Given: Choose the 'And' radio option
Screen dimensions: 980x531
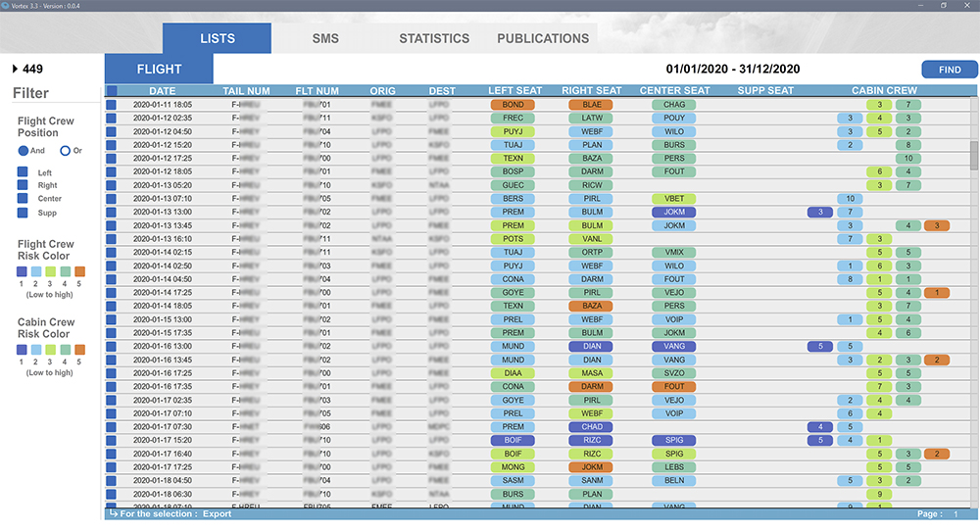Looking at the screenshot, I should click(24, 151).
